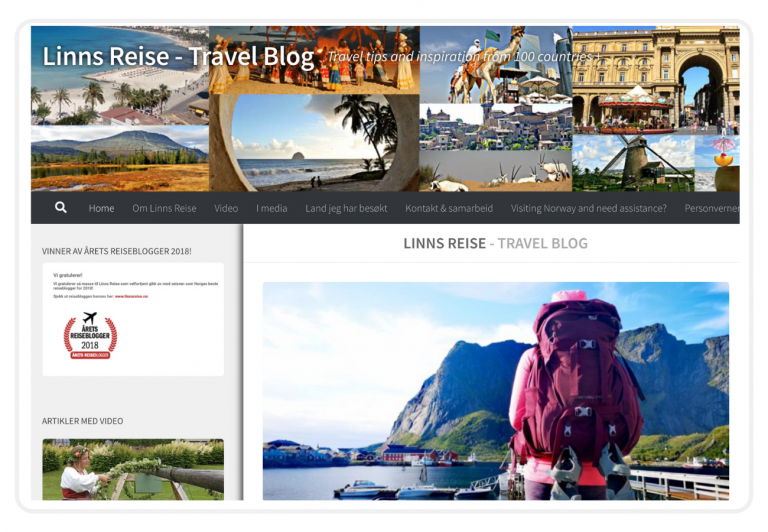Open the Personvern menu item
This screenshot has width=768, height=532.
point(712,208)
